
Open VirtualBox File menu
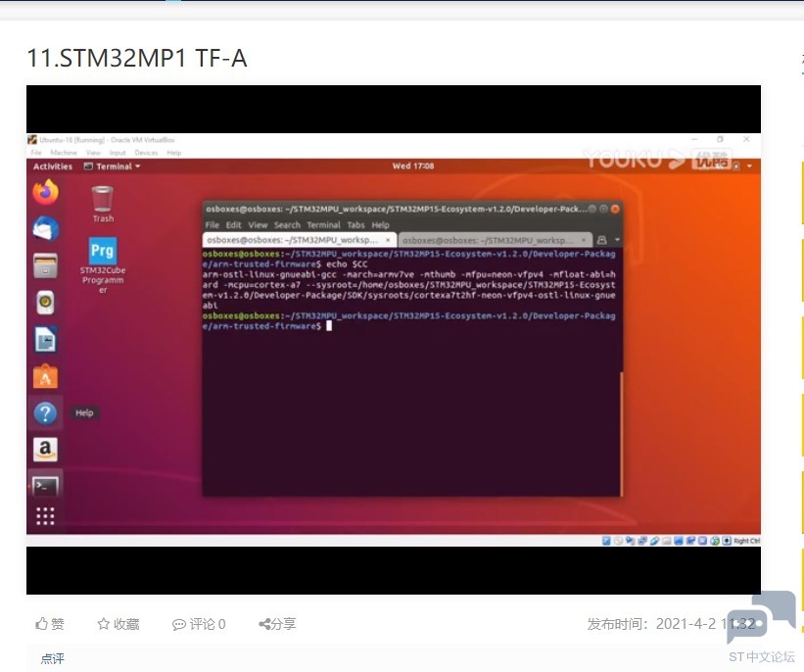pos(36,153)
